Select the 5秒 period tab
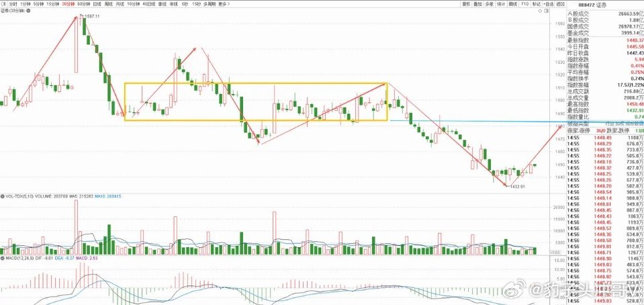 185,4
